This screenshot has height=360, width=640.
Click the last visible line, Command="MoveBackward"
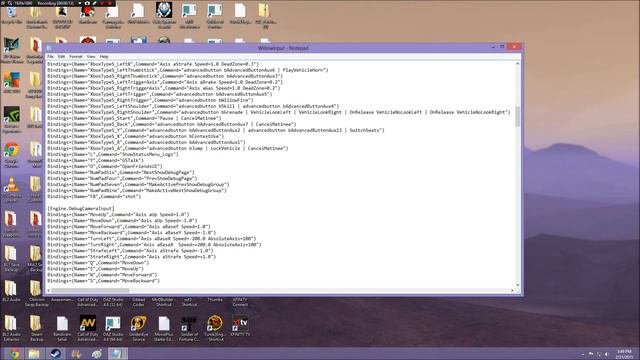[x=103, y=281]
